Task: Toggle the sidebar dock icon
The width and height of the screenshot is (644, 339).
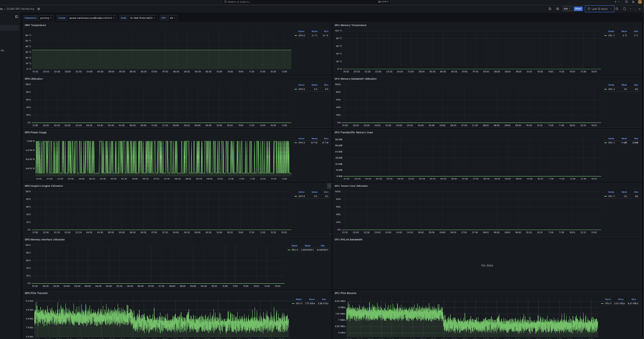Action: pyautogui.click(x=17, y=17)
